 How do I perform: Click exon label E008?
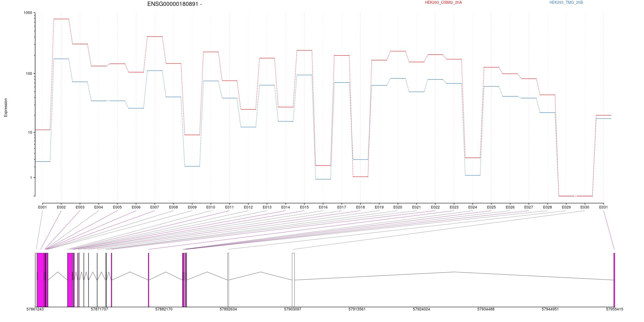pyautogui.click(x=173, y=207)
